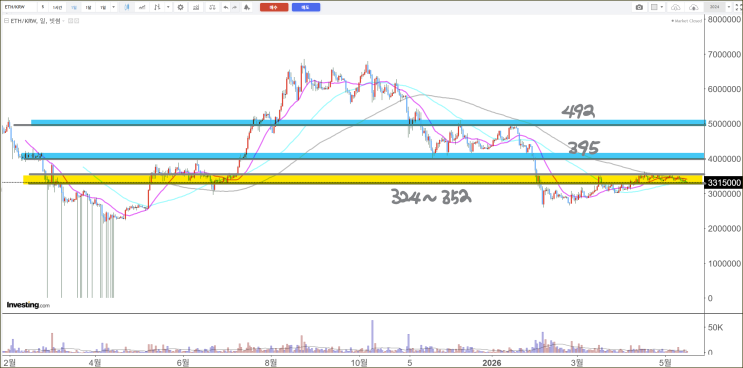Collapse the ETH/KRW legend box toggle
Image resolution: width=743 pixels, height=368 pixels.
(x=6, y=21)
